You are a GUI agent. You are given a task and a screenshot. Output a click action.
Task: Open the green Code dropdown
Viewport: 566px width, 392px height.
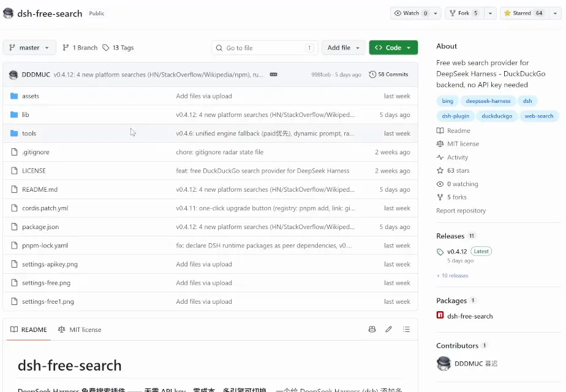(393, 48)
